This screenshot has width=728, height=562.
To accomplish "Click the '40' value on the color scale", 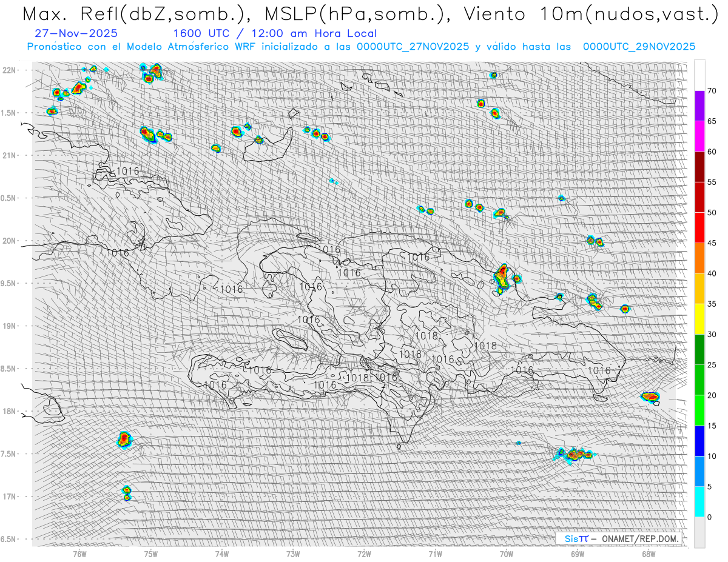I will click(x=712, y=273).
